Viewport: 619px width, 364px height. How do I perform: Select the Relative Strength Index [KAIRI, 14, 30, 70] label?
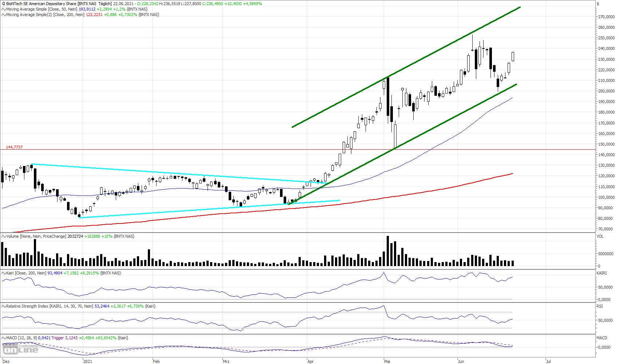tap(50, 306)
